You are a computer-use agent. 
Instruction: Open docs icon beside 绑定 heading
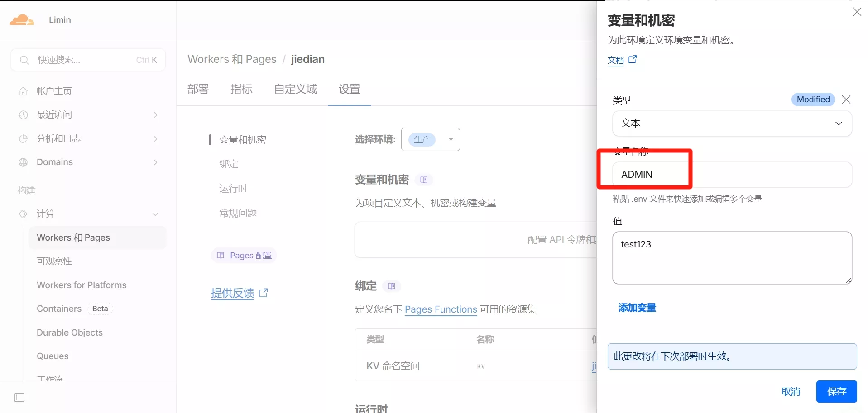pos(392,286)
